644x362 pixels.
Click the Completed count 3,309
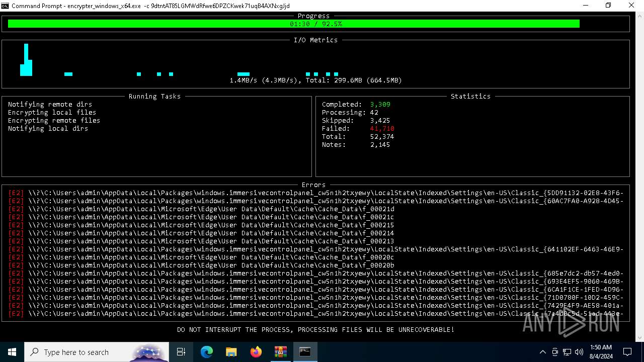click(380, 105)
